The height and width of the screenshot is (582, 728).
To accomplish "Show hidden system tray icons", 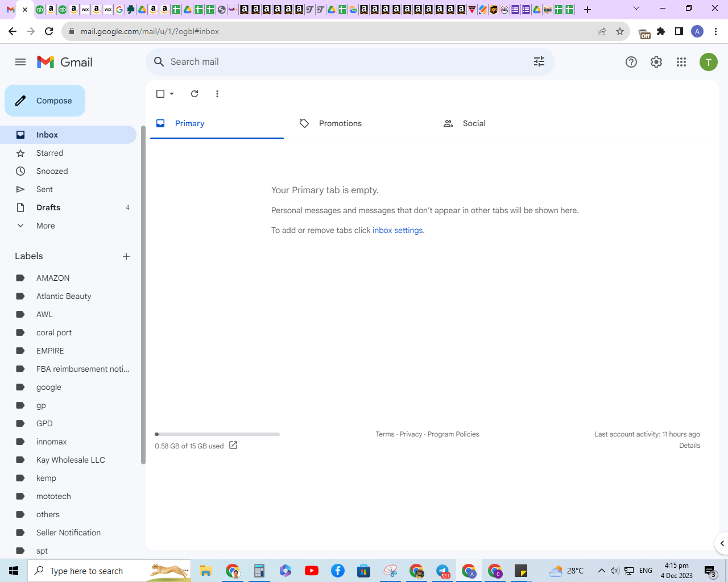I will 601,571.
